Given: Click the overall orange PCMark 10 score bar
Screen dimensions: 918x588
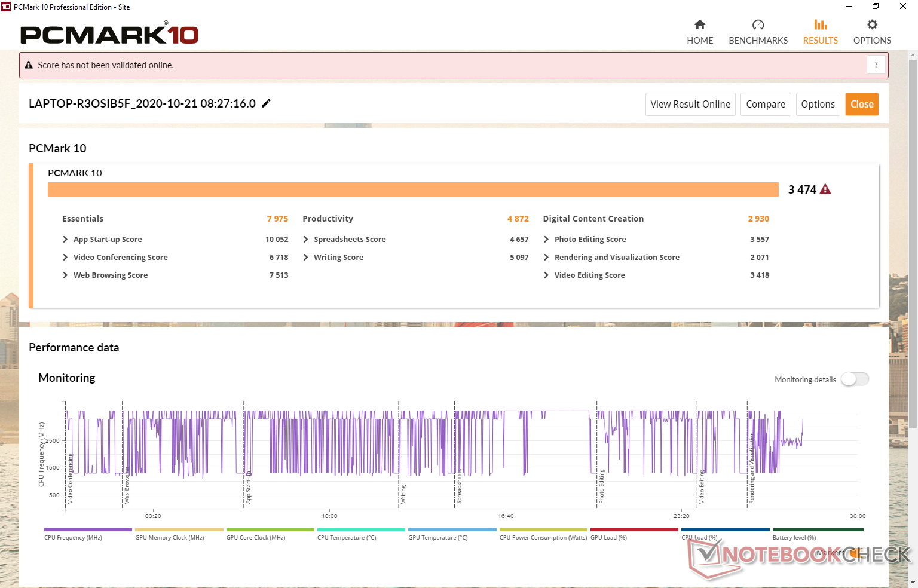Looking at the screenshot, I should (x=413, y=189).
